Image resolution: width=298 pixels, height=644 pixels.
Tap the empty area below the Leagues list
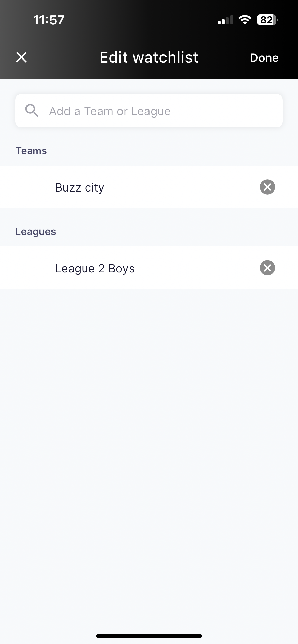[149, 458]
